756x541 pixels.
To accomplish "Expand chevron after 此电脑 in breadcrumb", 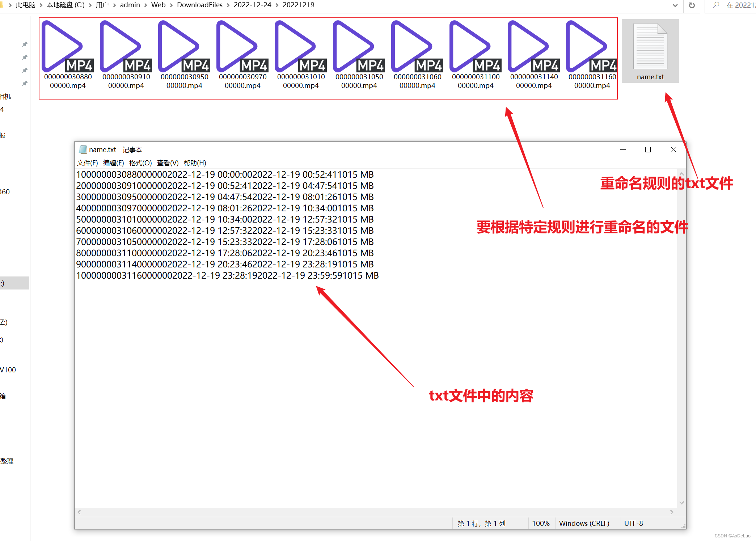I will click(41, 5).
